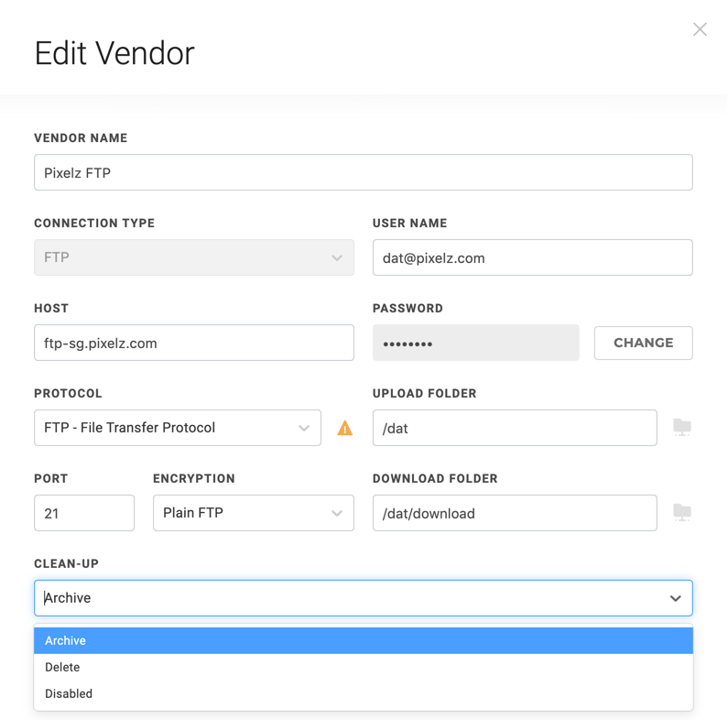Image resolution: width=728 pixels, height=720 pixels.
Task: Collapse Clean-up list via its chevron arrow
Action: click(675, 598)
